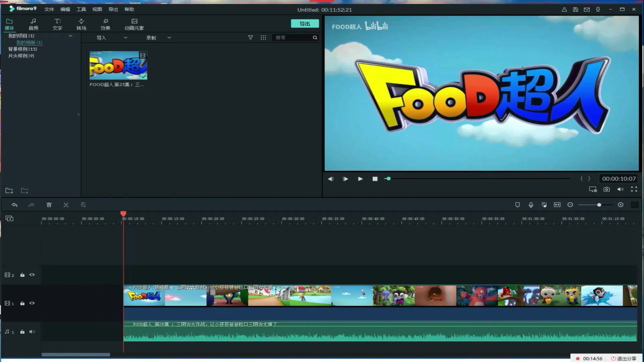The image size is (644, 362).
Task: Click the media search field
Action: point(292,38)
